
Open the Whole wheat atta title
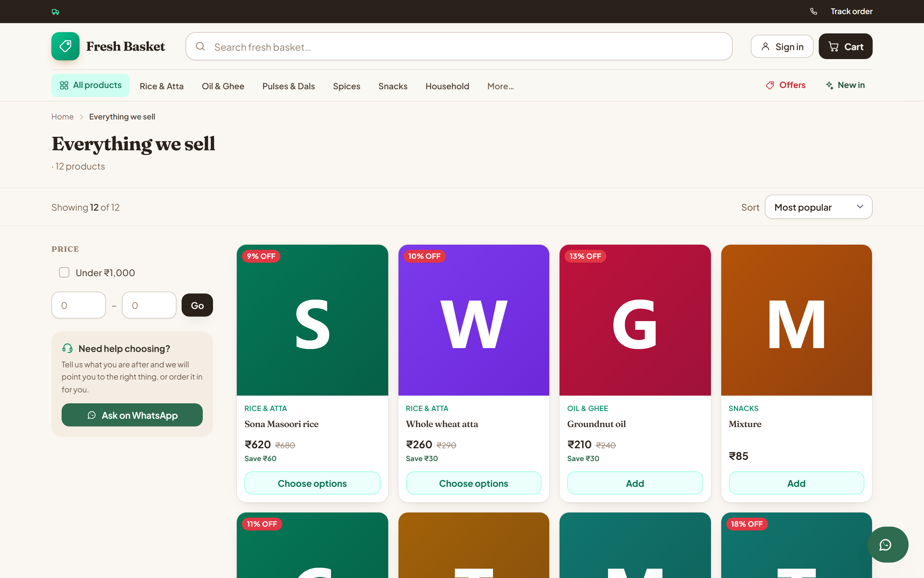442,424
